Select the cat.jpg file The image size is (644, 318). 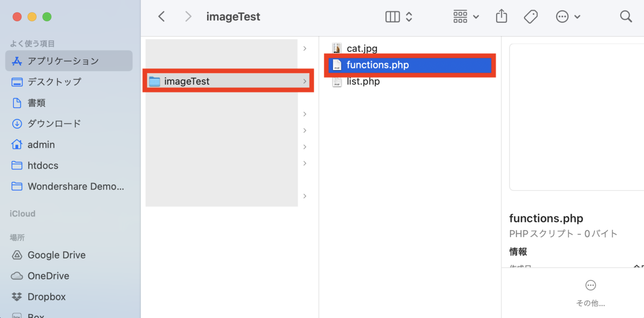coord(362,49)
